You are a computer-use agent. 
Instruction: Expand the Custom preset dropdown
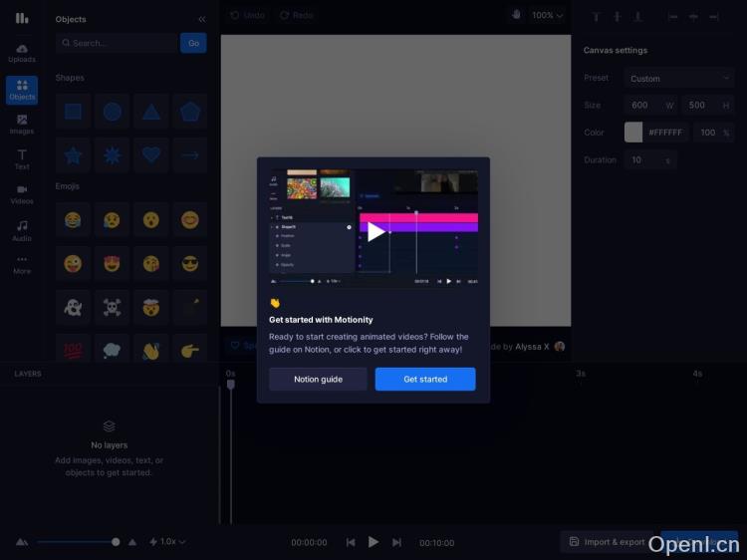(679, 79)
